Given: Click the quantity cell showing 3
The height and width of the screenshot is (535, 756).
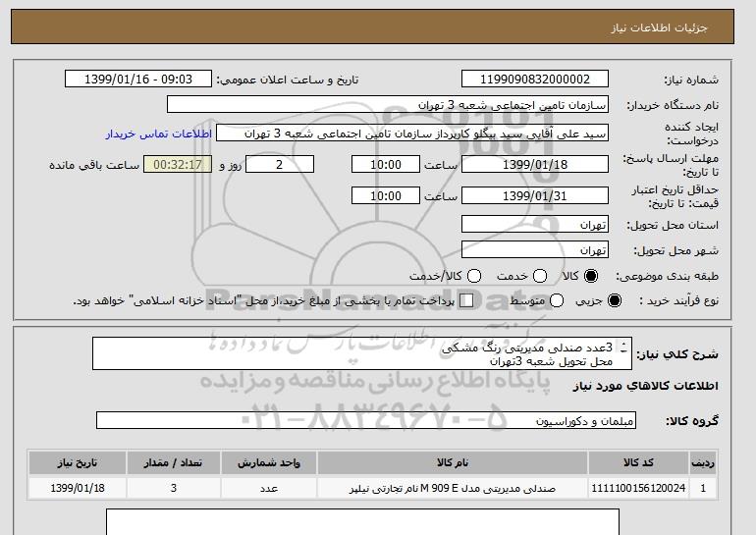Looking at the screenshot, I should click(173, 488).
